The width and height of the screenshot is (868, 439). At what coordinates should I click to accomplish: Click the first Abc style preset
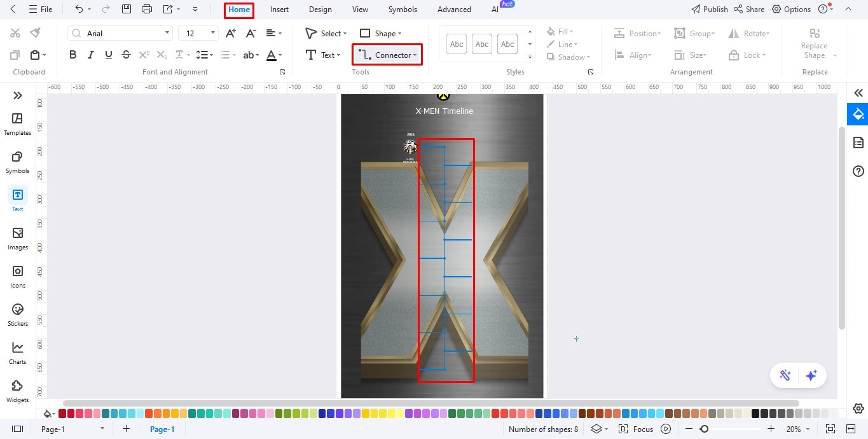457,45
